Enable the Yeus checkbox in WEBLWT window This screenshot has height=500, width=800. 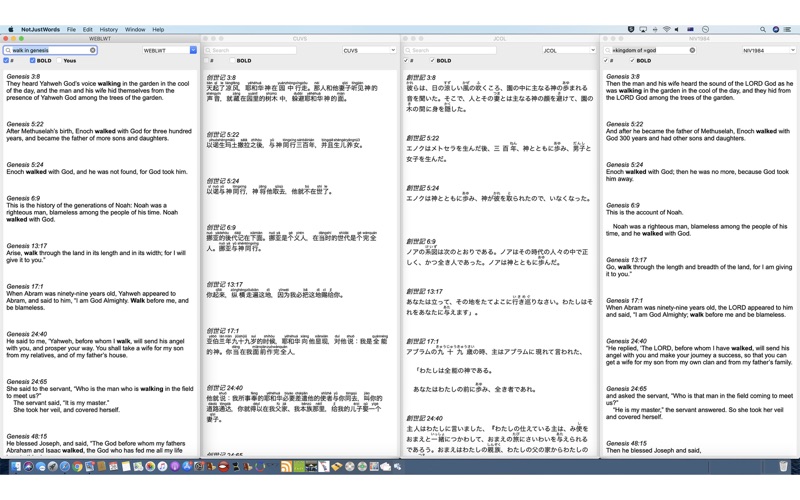(59, 60)
